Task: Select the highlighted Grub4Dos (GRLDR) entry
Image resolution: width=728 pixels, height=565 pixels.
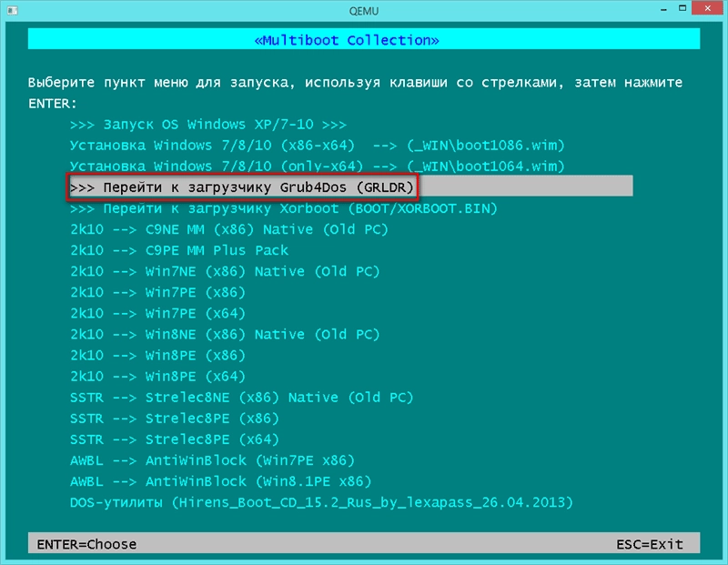Action: tap(351, 187)
